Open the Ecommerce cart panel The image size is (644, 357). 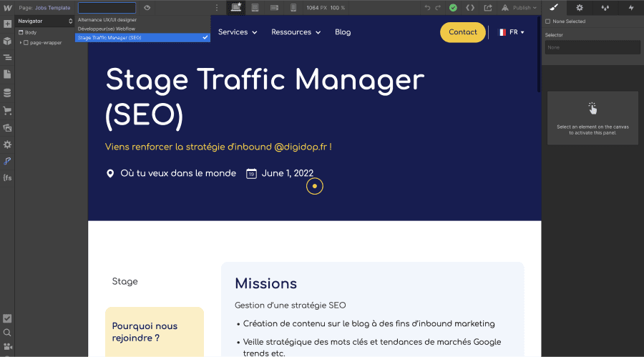click(x=7, y=110)
